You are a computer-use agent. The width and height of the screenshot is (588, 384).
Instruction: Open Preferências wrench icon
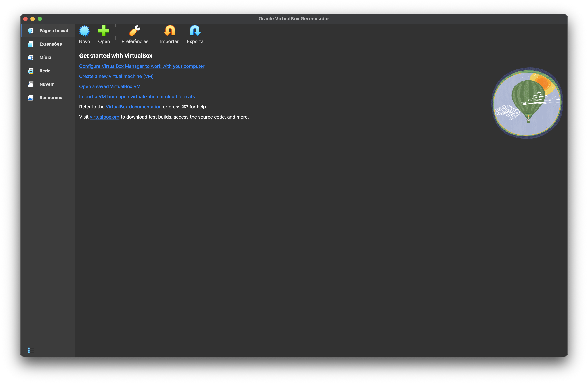click(135, 31)
